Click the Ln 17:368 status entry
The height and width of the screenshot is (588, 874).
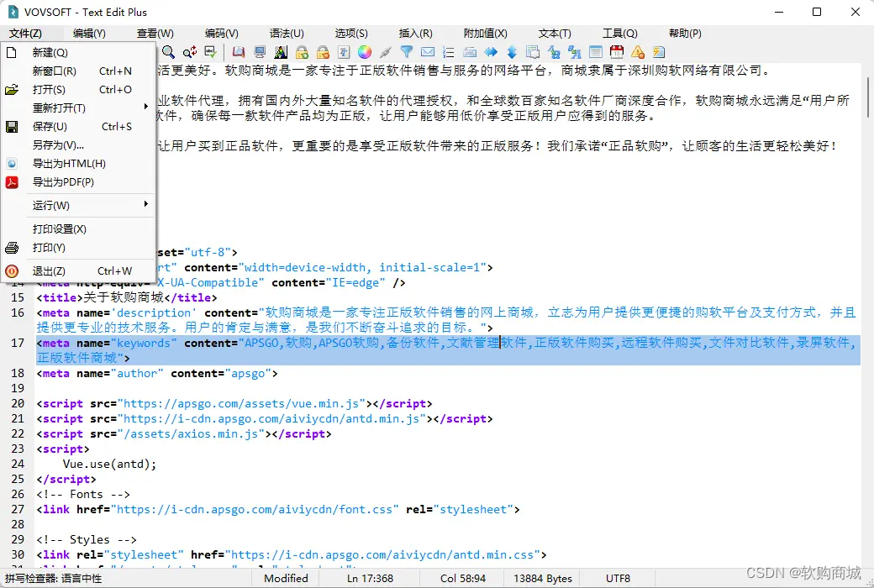click(370, 579)
